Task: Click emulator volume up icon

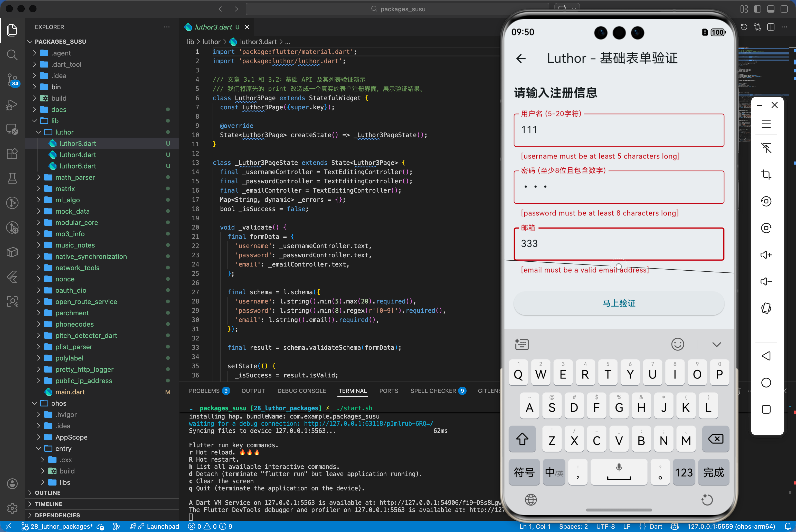Action: tap(766, 255)
